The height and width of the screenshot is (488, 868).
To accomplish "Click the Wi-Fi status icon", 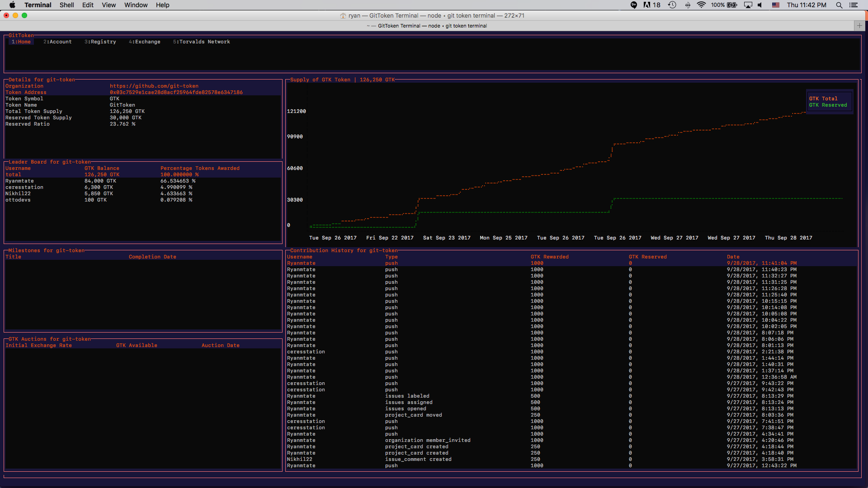I will pyautogui.click(x=701, y=5).
